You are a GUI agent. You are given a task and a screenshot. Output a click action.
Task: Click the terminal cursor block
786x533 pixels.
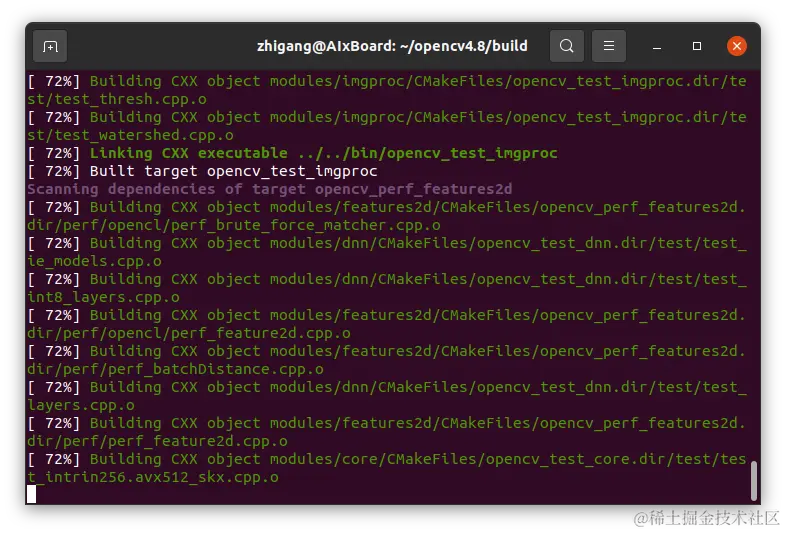32,494
